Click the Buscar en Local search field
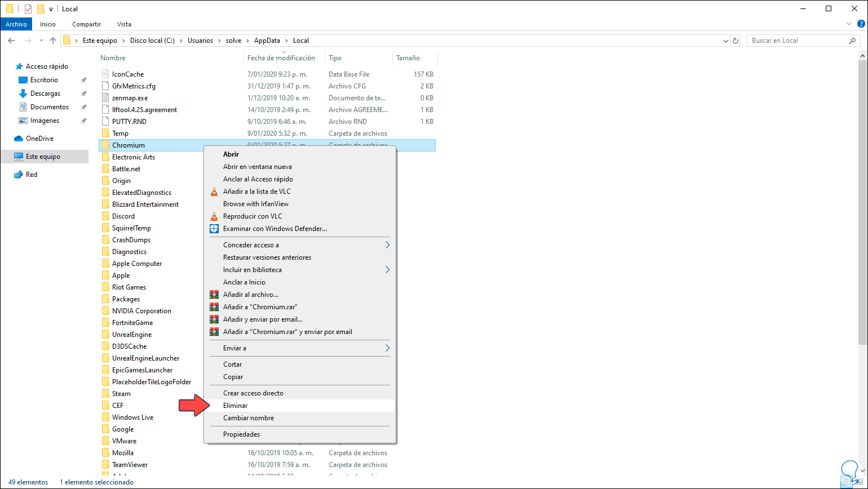Screen dimensions: 868x489 tap(803, 41)
